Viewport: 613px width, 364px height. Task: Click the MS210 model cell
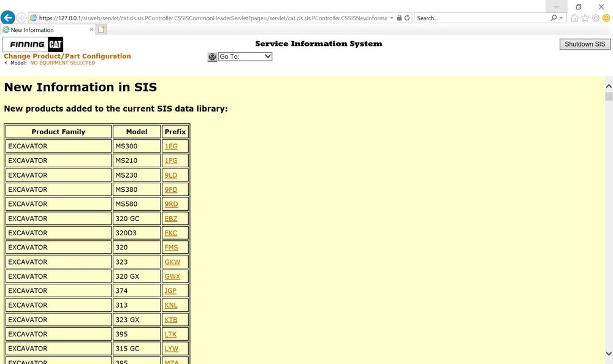(x=137, y=161)
